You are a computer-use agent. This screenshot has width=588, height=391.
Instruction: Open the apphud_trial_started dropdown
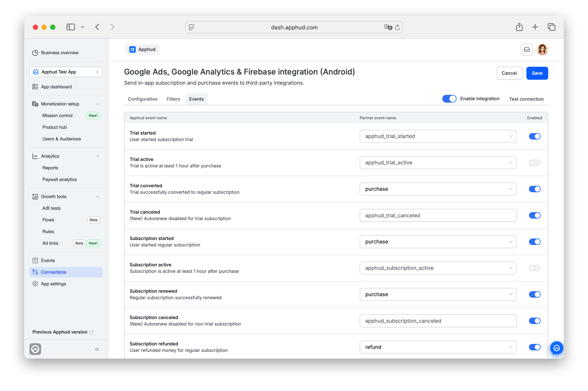[438, 136]
